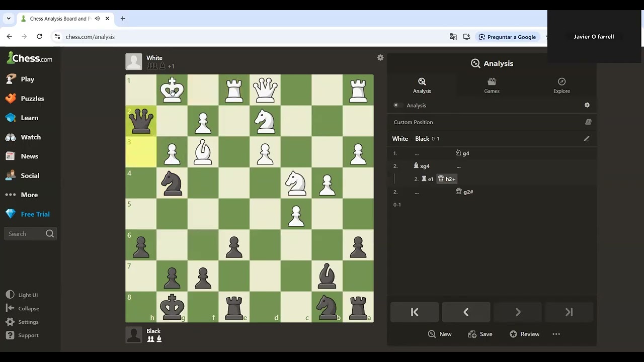Save the analysis
The height and width of the screenshot is (362, 644).
[480, 334]
